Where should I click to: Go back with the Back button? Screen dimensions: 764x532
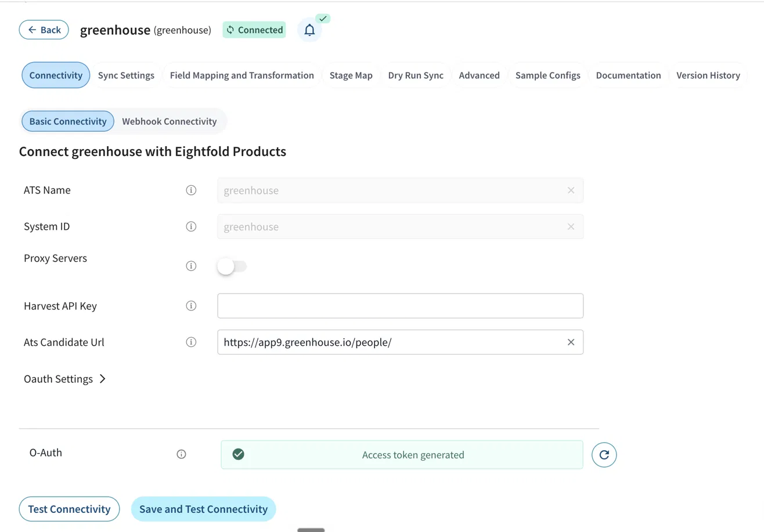[44, 30]
